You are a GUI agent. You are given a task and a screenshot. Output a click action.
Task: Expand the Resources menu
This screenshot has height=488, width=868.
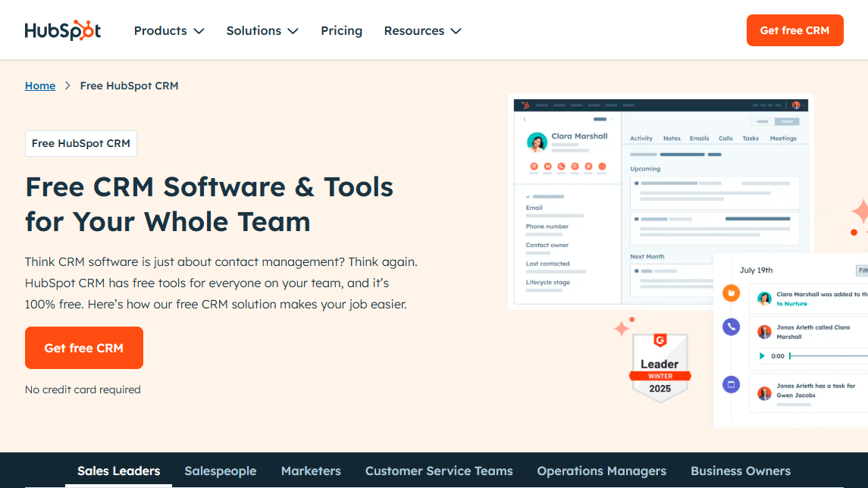(x=422, y=31)
